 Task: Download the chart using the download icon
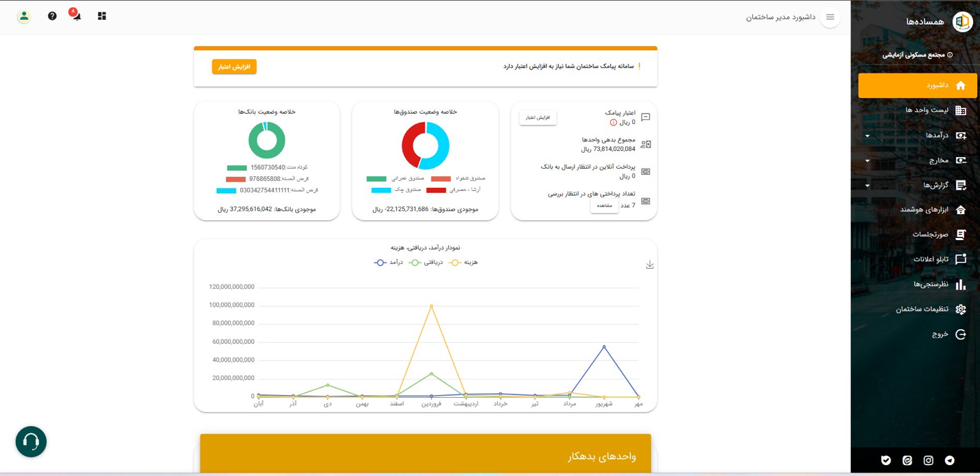click(649, 265)
